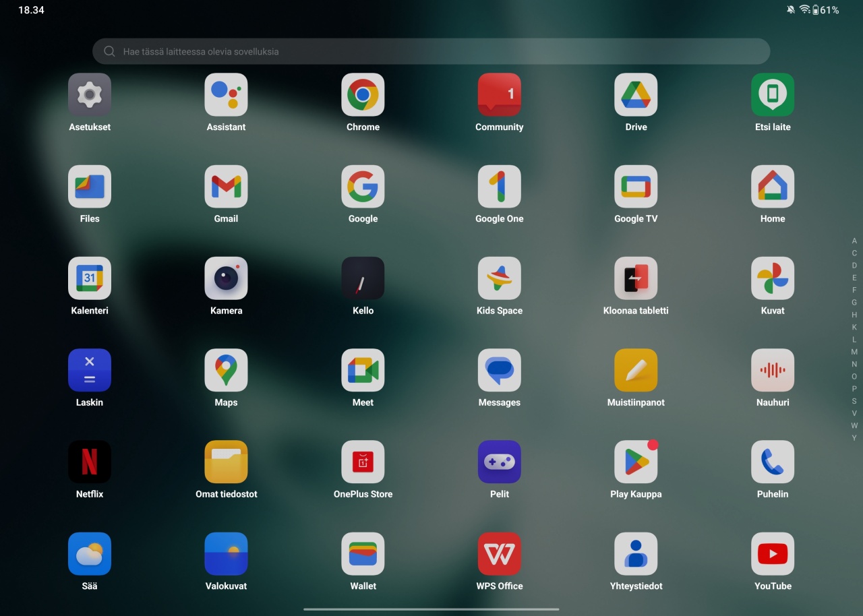Jump to letter K in alphabet index

pyautogui.click(x=854, y=327)
